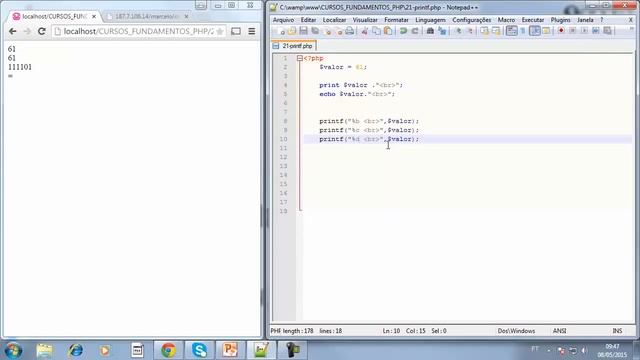This screenshot has width=640, height=360.
Task: Click the Paste clipboard icon
Action: 388,31
